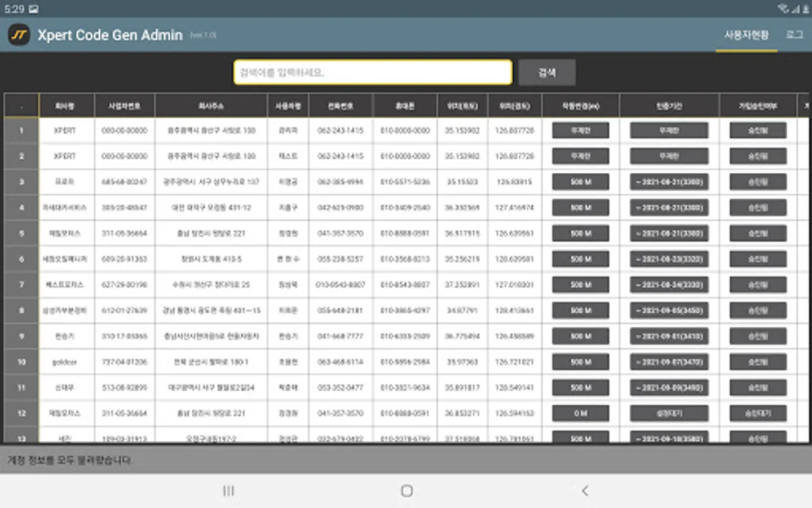
Task: Select latitude value '37.252891'
Action: tap(462, 284)
